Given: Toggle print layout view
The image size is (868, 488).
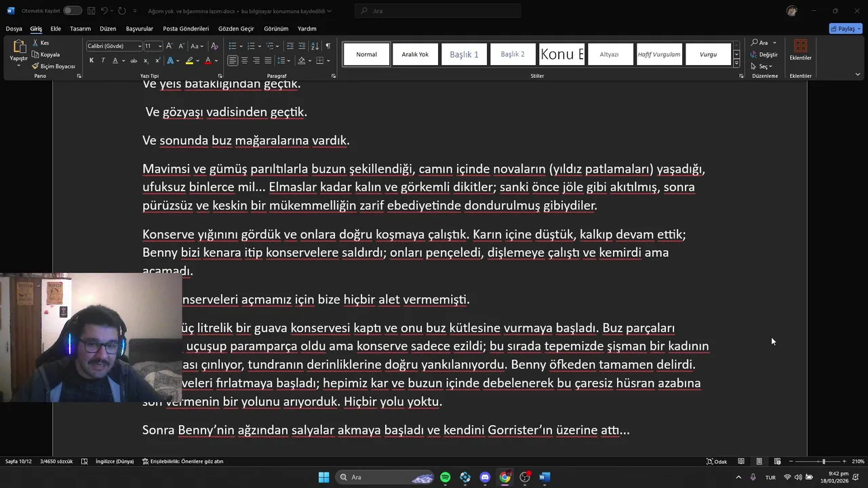Looking at the screenshot, I should 759,462.
